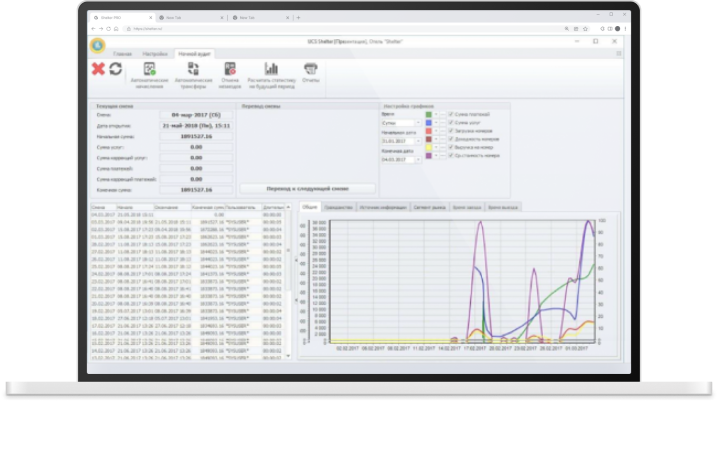718x450 pixels.
Task: Click the browser profile avatar icon
Action: [x=617, y=29]
